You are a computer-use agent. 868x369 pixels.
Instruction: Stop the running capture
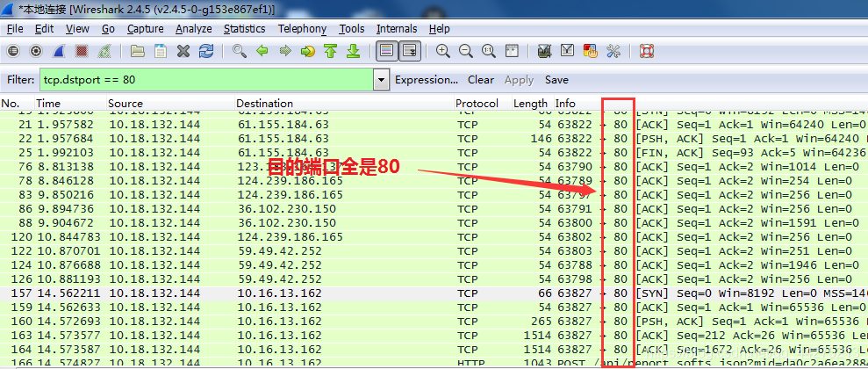(x=82, y=52)
